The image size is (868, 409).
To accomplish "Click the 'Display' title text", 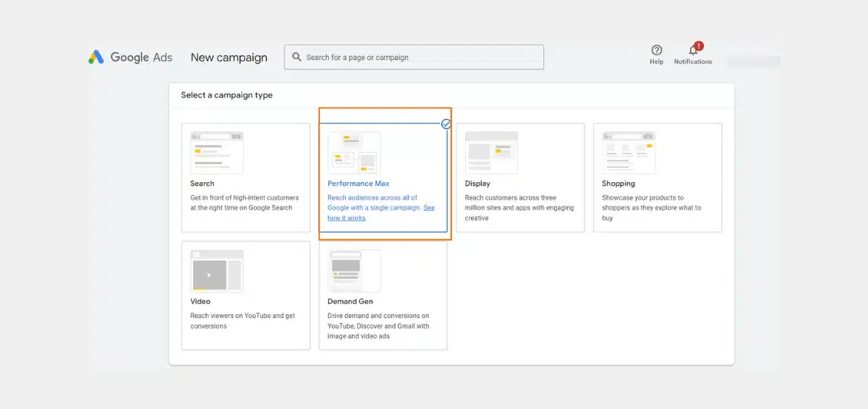I will 477,184.
